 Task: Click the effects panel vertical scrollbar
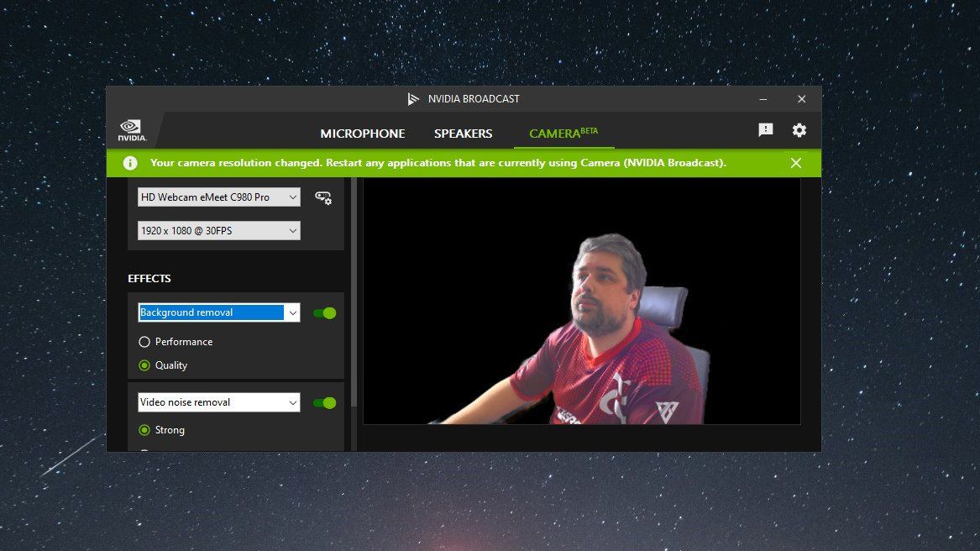coord(354,294)
